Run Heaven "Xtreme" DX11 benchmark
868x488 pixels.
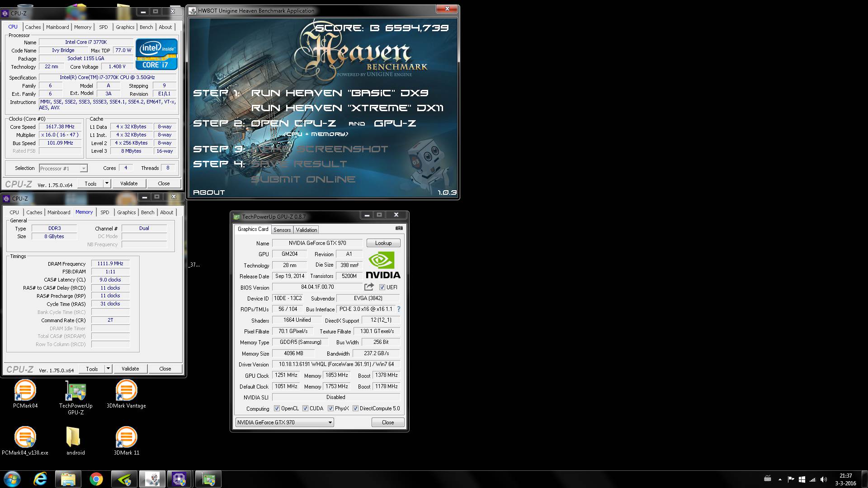(x=347, y=108)
